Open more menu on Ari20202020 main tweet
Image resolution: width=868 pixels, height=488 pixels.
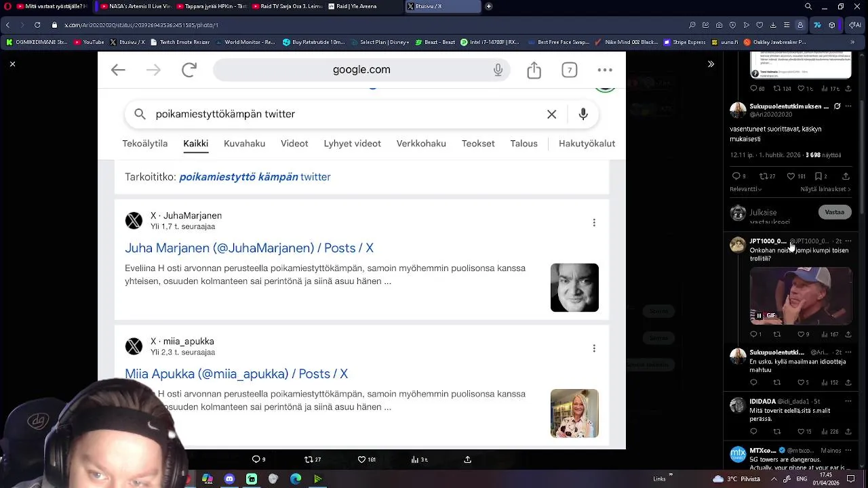[x=848, y=106]
